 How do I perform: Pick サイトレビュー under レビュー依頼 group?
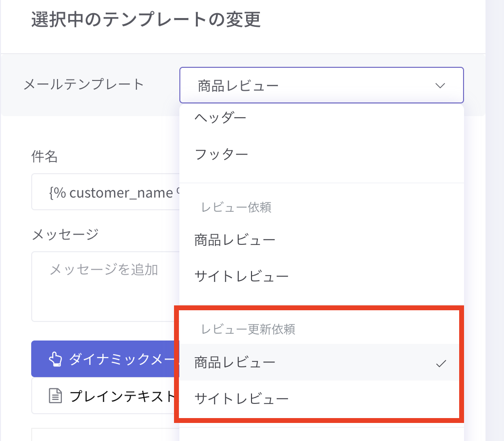[242, 277]
